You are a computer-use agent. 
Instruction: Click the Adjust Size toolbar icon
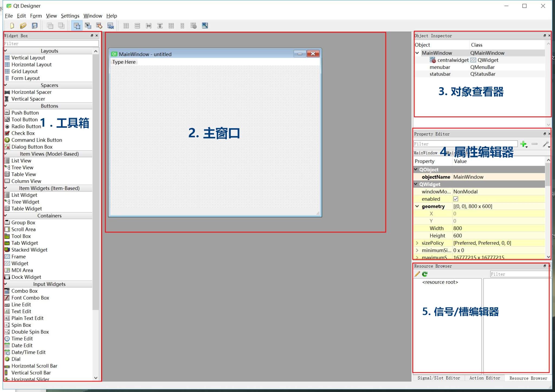(x=205, y=26)
